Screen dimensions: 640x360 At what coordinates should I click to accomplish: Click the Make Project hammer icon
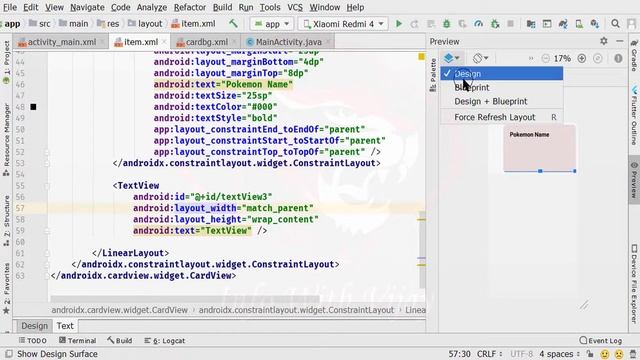point(233,24)
